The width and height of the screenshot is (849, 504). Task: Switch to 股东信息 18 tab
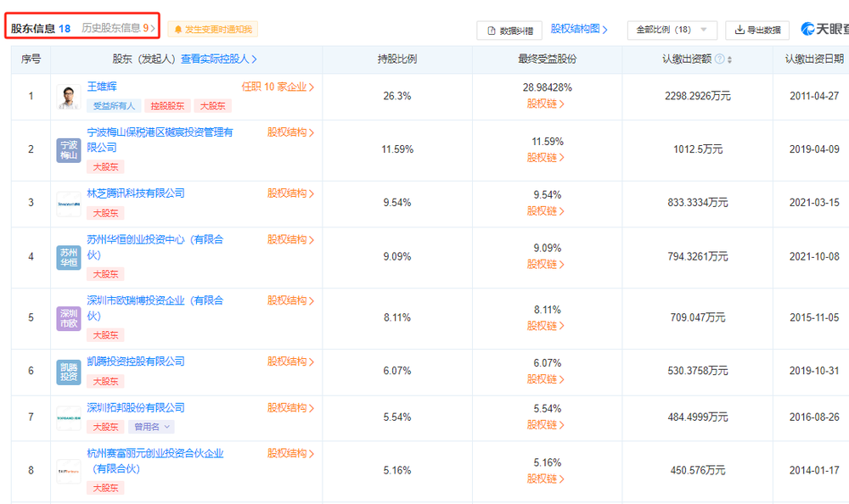[x=41, y=28]
